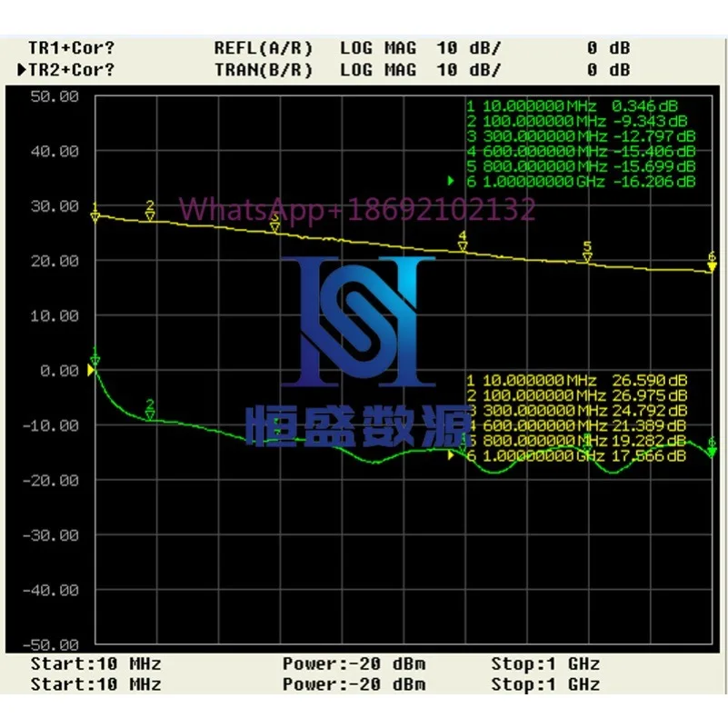Click green readout 800.000000 MHz -15.699 dB
728x728 pixels.
(x=581, y=166)
